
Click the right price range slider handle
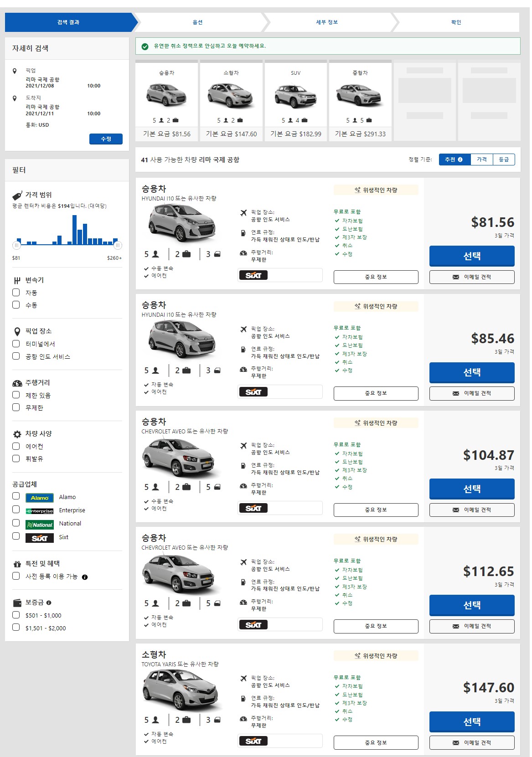pos(118,245)
